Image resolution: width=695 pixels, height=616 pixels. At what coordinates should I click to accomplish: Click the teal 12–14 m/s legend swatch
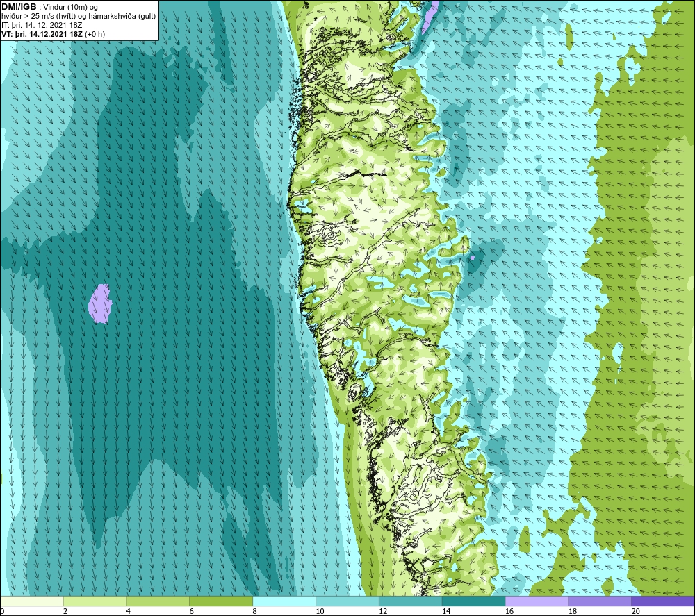click(411, 601)
